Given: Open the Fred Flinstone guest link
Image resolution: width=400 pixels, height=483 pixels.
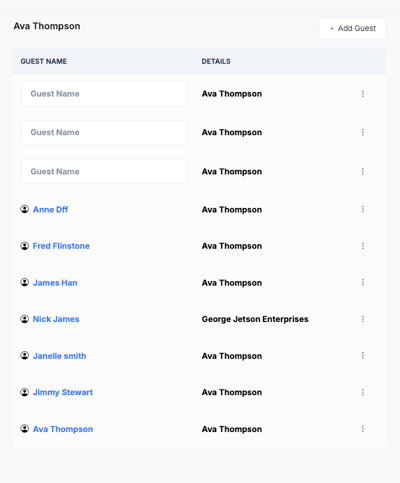Looking at the screenshot, I should point(61,246).
